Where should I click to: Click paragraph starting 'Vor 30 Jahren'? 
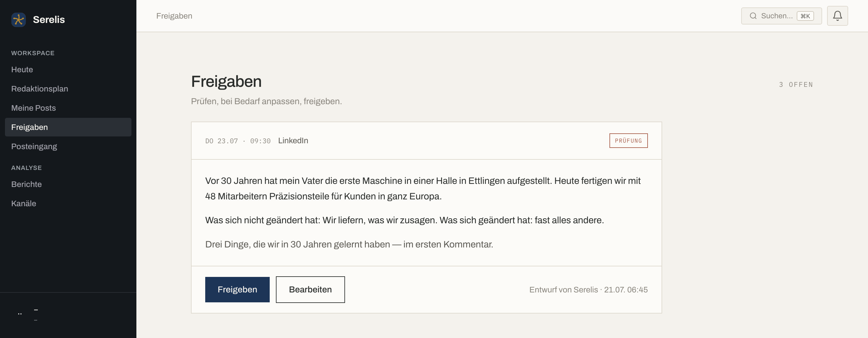click(x=423, y=188)
